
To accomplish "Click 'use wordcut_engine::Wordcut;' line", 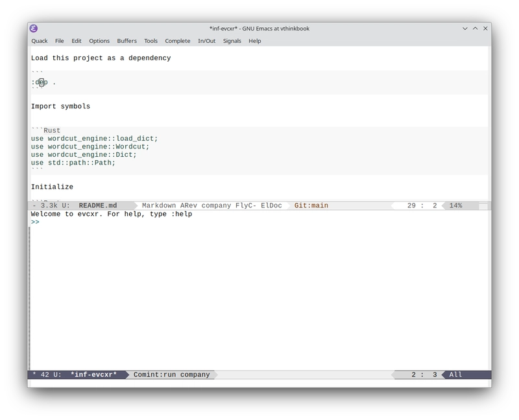I will 90,146.
